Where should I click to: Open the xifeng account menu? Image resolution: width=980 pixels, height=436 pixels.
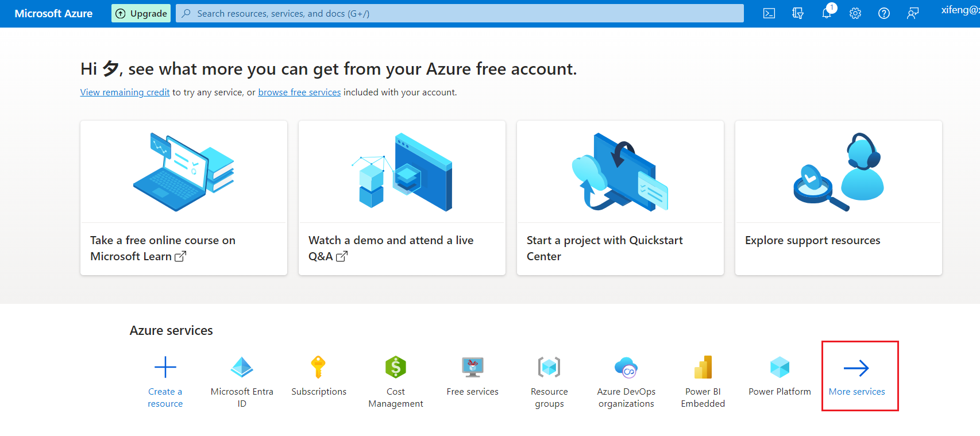coord(960,10)
